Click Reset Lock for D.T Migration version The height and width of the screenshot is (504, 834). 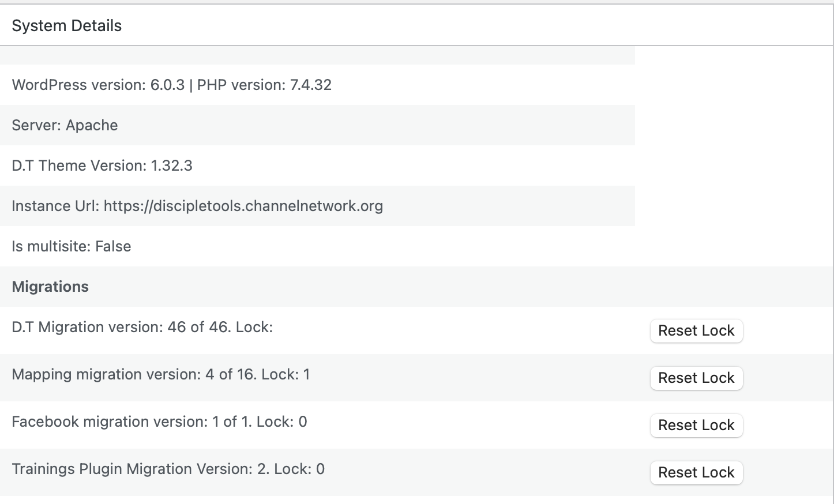click(x=696, y=331)
